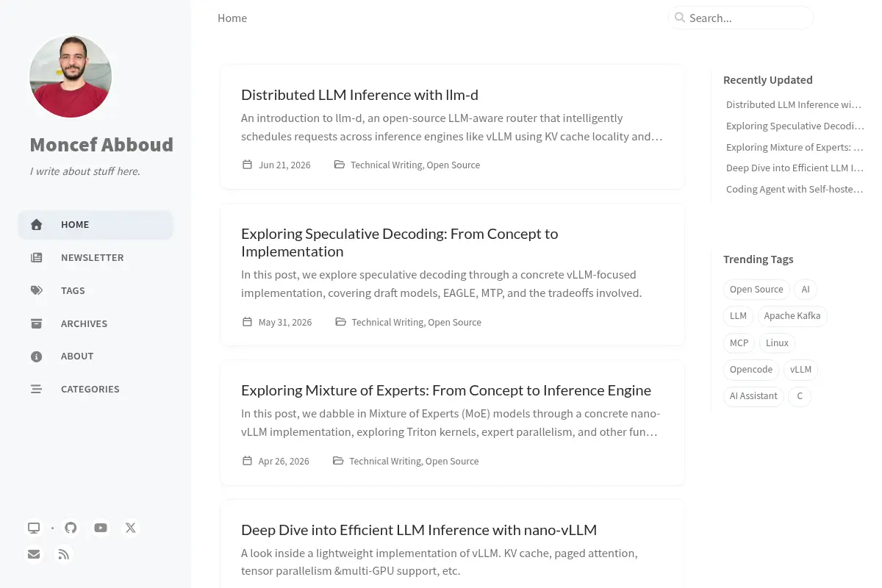
Task: Click the Newsletter newspaper icon
Action: click(36, 258)
